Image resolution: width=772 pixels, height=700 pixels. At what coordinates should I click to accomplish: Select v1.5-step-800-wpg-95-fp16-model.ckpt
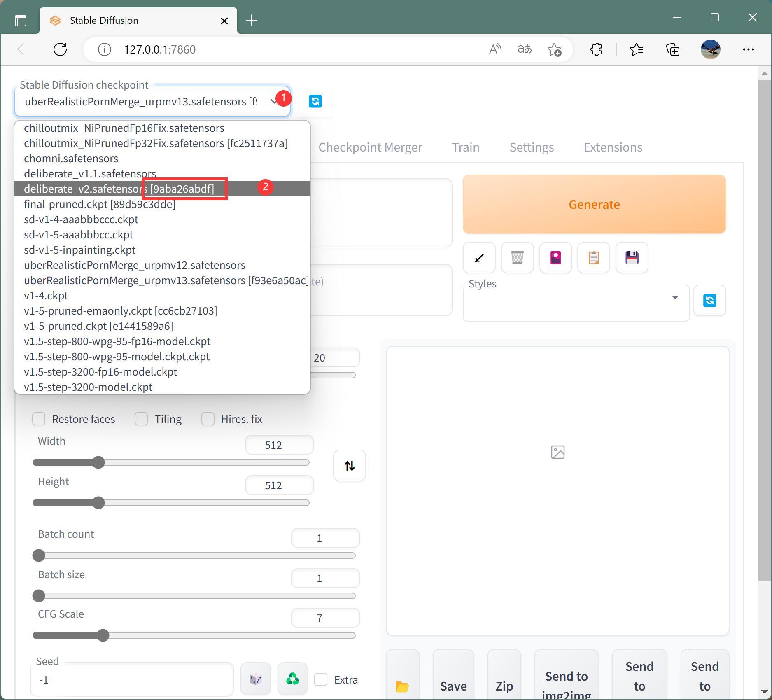(x=162, y=341)
